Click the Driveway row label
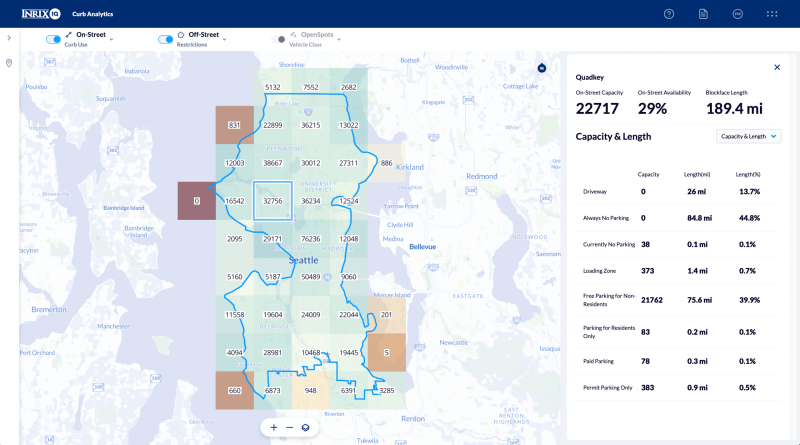800x445 pixels. coord(595,191)
